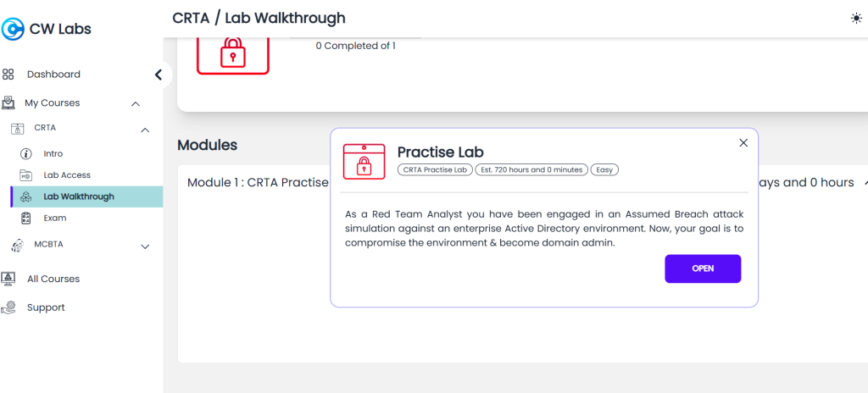Expand Module 1 CRTA Practise row
The height and width of the screenshot is (393, 868).
pyautogui.click(x=522, y=182)
